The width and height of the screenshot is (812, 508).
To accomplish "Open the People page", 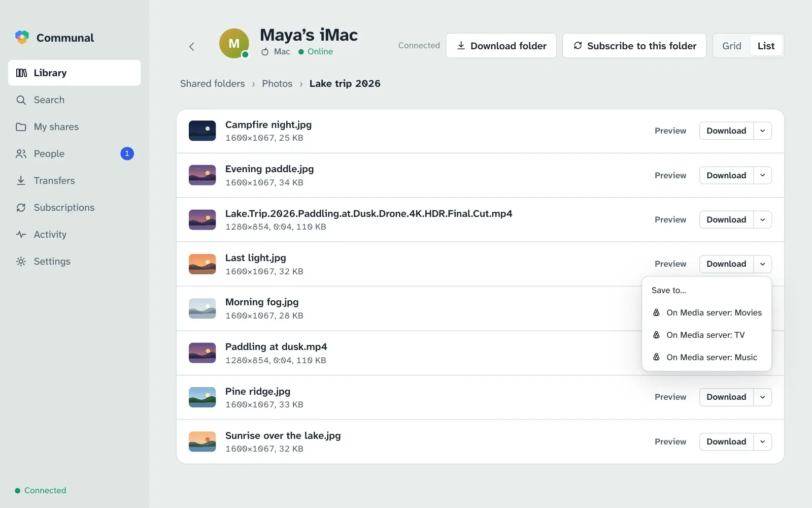I will pos(74,153).
